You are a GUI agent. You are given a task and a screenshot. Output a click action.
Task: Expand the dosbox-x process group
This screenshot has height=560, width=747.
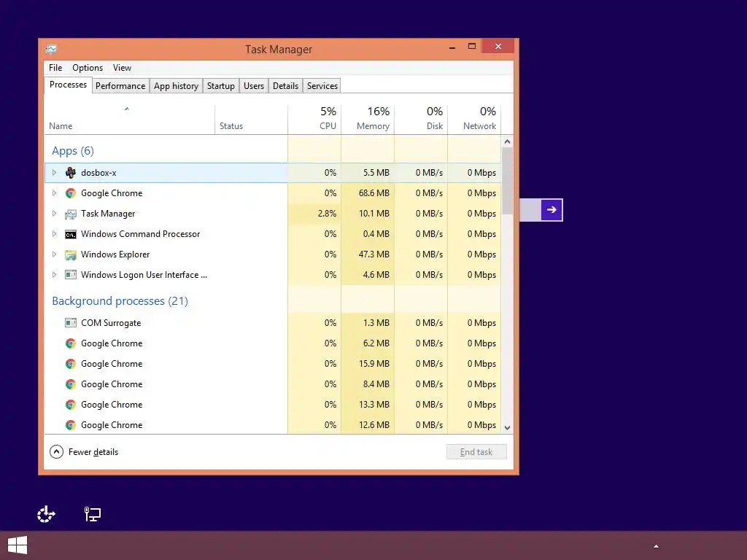[x=54, y=173]
